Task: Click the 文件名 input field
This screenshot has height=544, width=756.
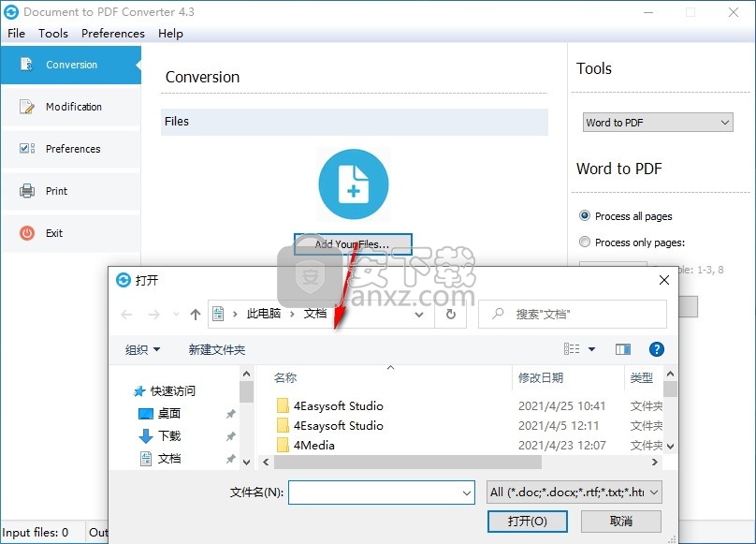Action: click(x=382, y=493)
